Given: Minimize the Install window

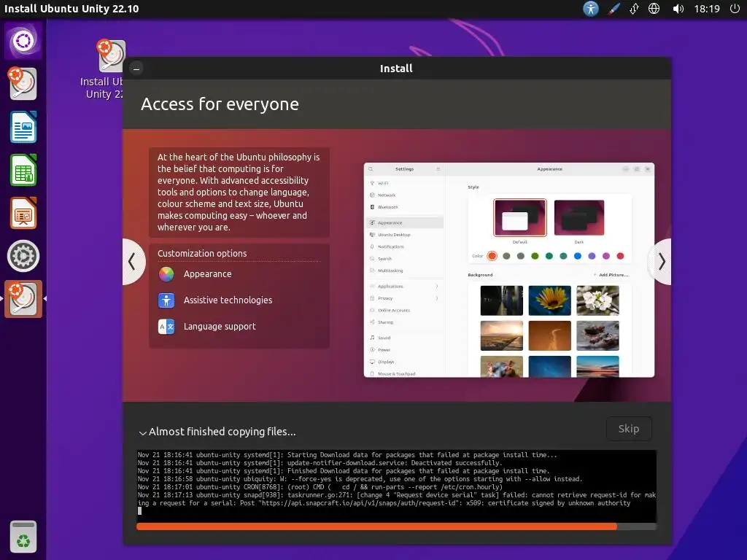Looking at the screenshot, I should (136, 69).
